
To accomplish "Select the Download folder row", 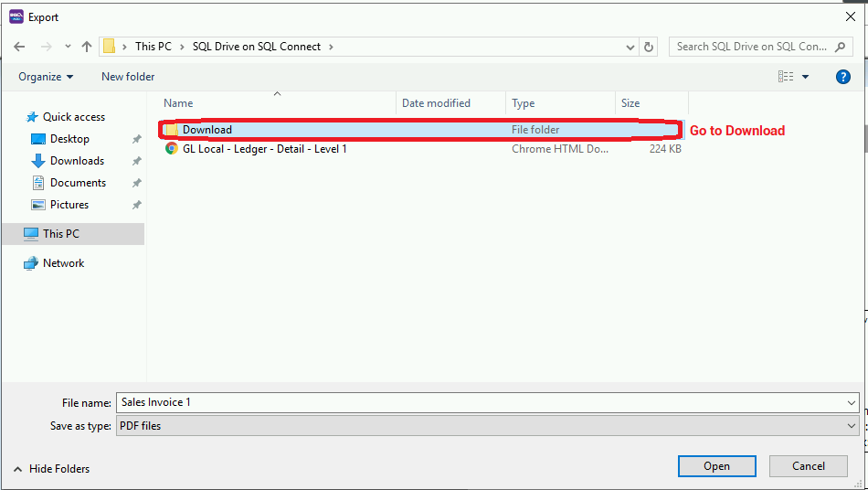I will (x=420, y=130).
